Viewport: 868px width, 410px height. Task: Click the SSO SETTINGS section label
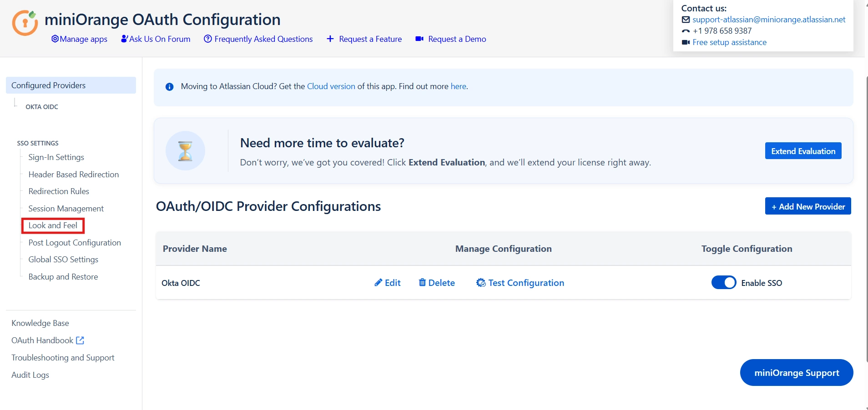[38, 143]
